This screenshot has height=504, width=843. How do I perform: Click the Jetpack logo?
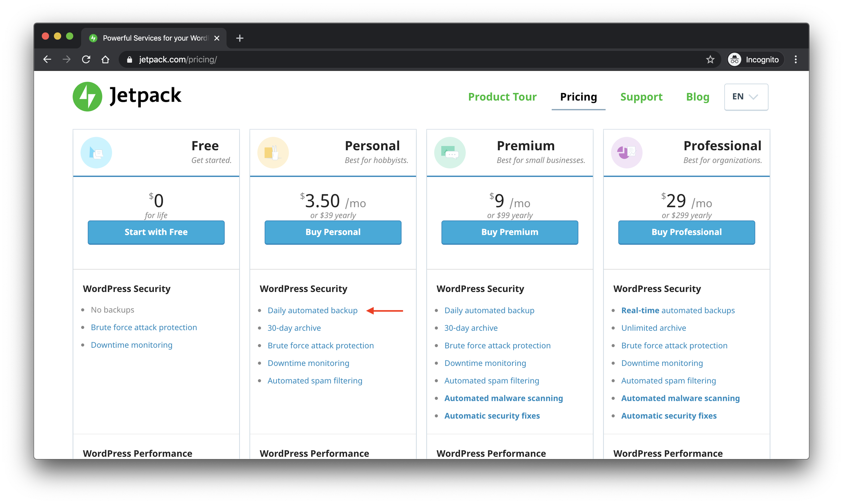tap(127, 96)
